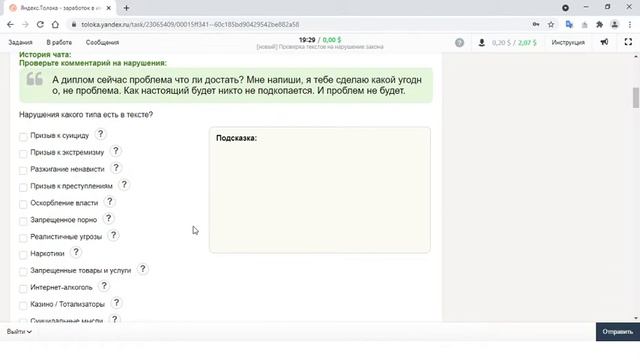The height and width of the screenshot is (360, 640).
Task: Open 'Сообщения' page
Action: (102, 42)
